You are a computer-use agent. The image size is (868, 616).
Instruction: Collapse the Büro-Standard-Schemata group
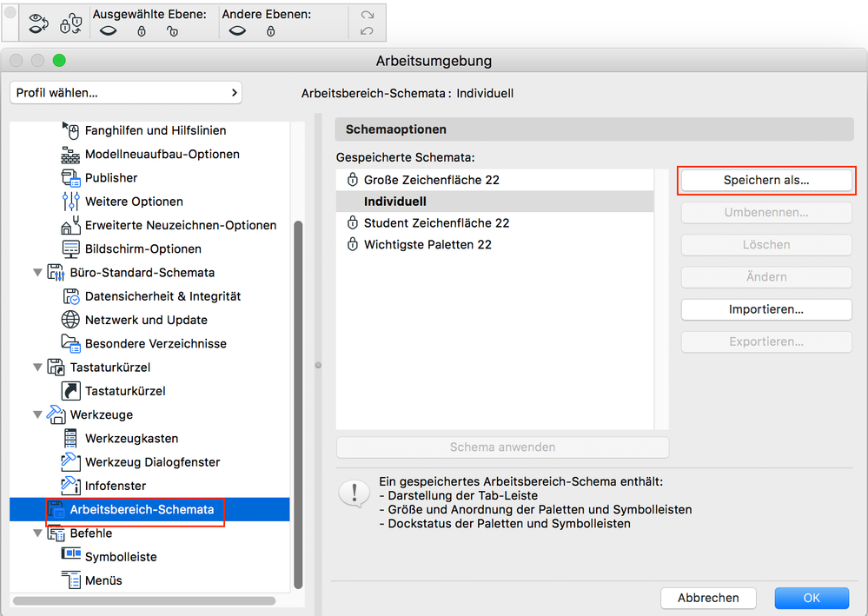coord(37,272)
